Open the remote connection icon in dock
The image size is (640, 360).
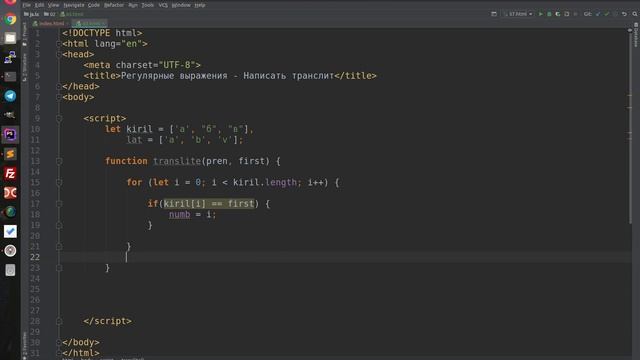pos(10,57)
